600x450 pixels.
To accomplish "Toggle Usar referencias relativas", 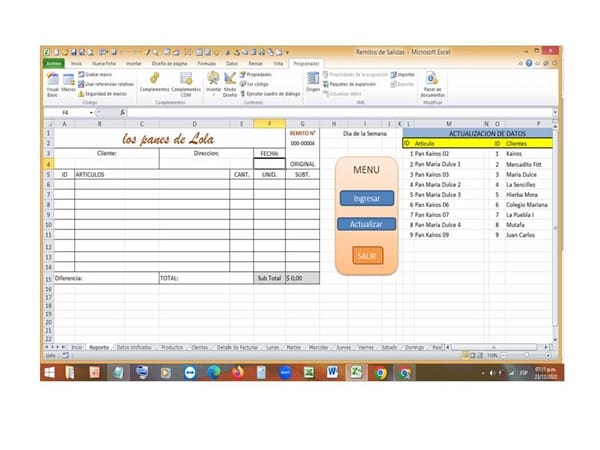I will [106, 84].
